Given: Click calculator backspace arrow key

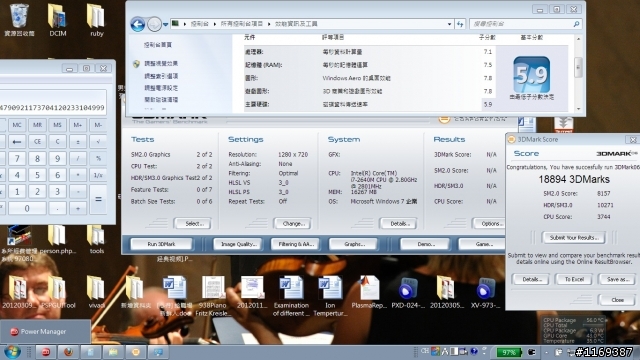Looking at the screenshot, I should (x=17, y=142).
